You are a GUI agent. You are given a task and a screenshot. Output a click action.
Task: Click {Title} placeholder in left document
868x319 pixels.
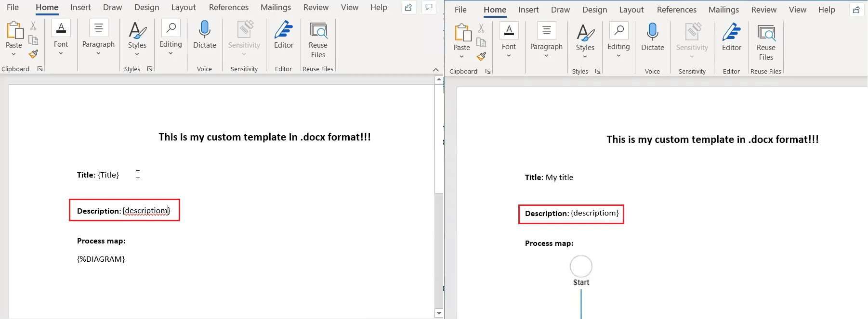[x=108, y=175]
